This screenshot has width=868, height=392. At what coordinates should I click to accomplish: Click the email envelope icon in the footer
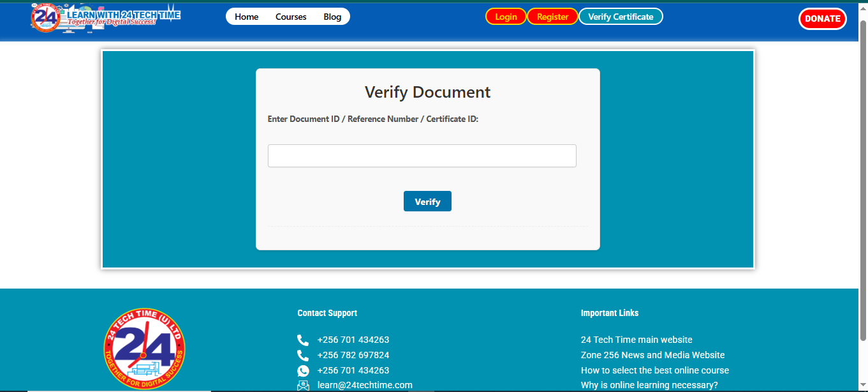click(x=303, y=386)
